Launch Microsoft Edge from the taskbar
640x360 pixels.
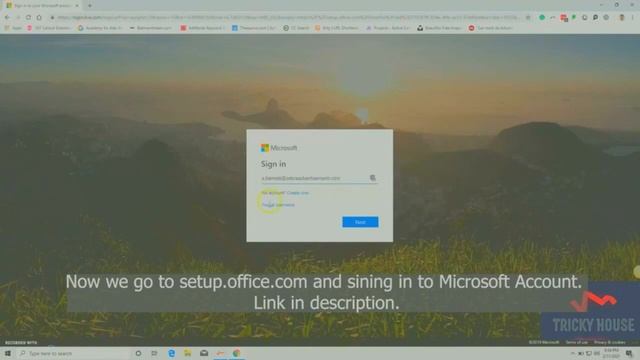click(171, 353)
